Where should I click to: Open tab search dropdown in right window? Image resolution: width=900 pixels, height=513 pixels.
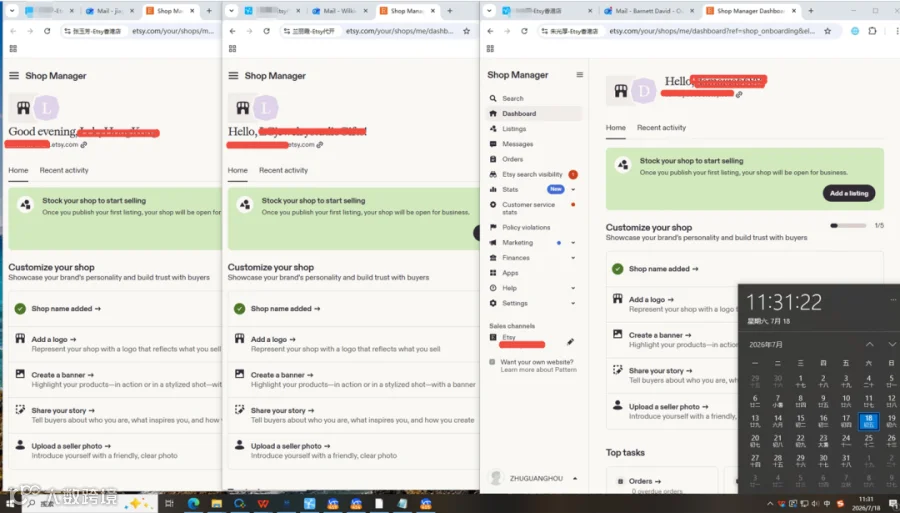[488, 11]
